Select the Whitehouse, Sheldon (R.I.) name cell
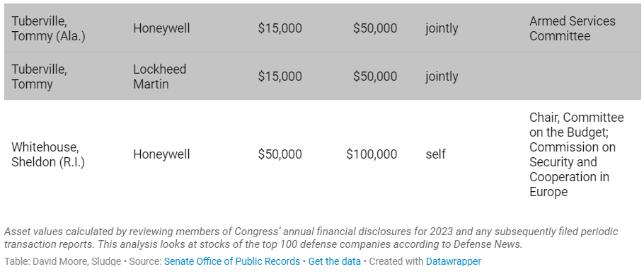The image size is (644, 274). [x=48, y=154]
